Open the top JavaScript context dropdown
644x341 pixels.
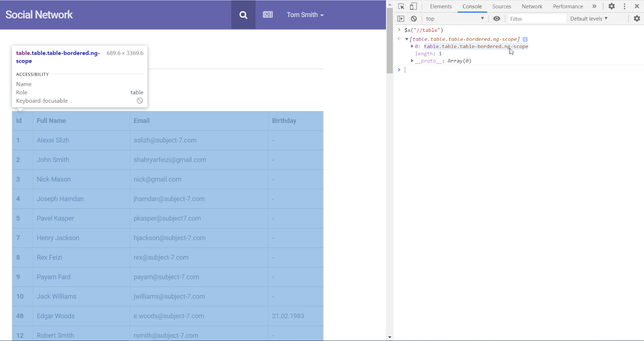pos(455,19)
